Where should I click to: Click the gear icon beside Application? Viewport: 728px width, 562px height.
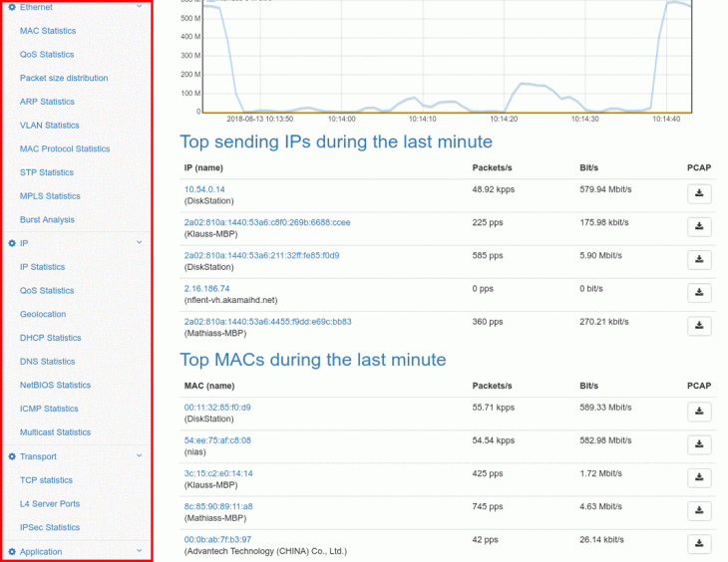click(12, 551)
